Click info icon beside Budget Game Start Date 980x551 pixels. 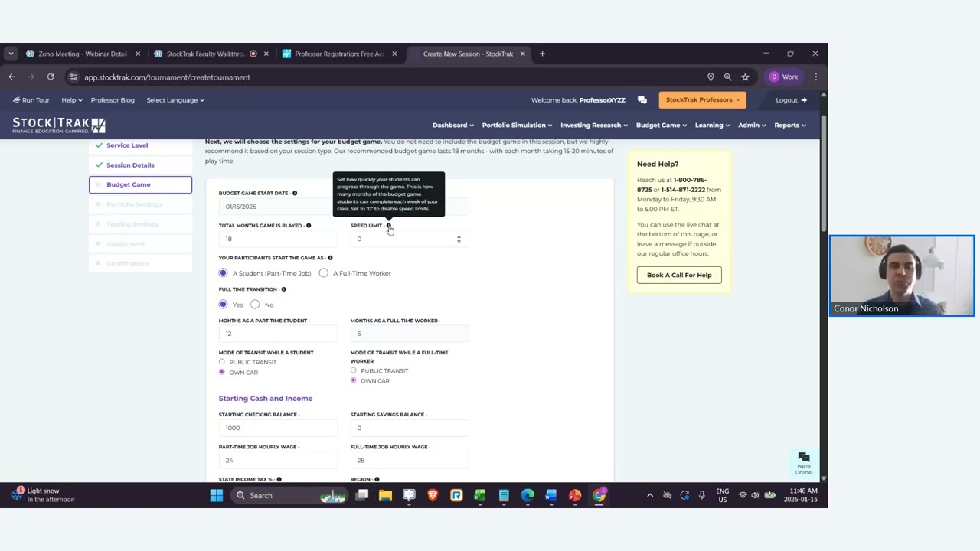pos(295,194)
